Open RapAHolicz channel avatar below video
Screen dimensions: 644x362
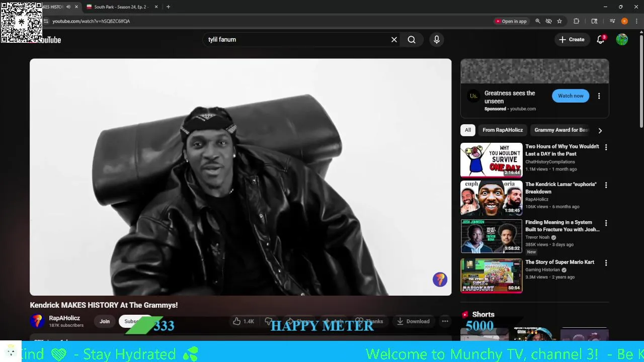pos(37,321)
